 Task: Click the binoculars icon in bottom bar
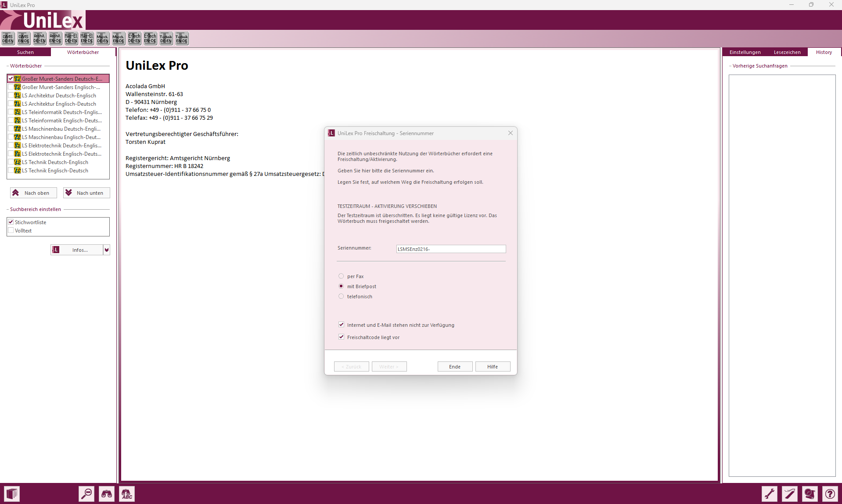[107, 494]
